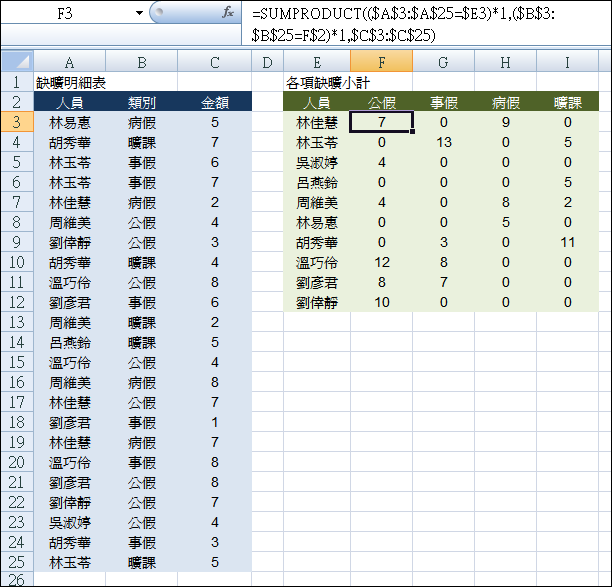Select column I header
The height and width of the screenshot is (587, 612).
click(568, 62)
